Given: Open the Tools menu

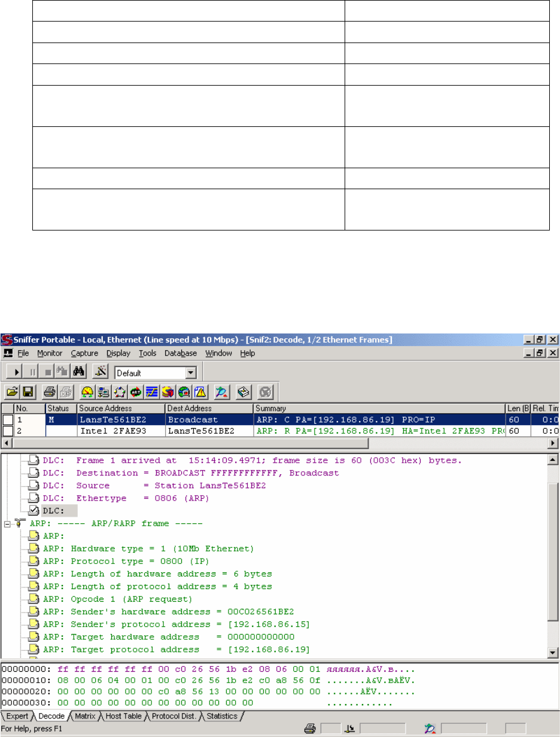Looking at the screenshot, I should coord(148,353).
